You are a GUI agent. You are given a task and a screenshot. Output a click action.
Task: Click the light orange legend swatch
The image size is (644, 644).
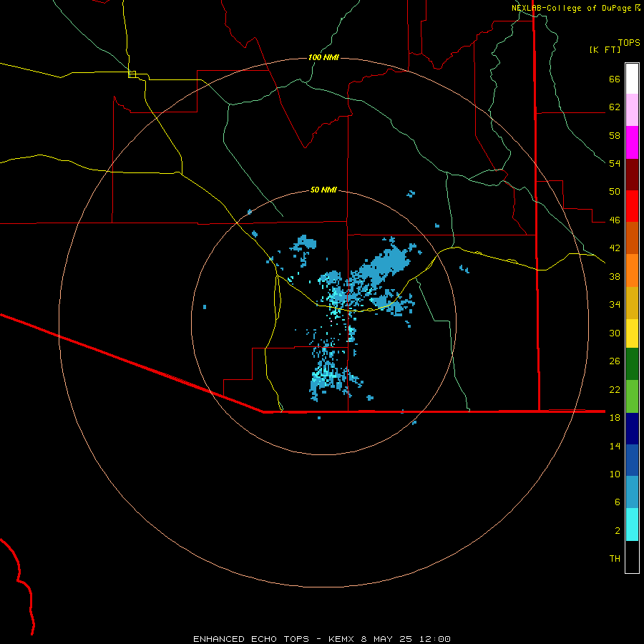632,270
